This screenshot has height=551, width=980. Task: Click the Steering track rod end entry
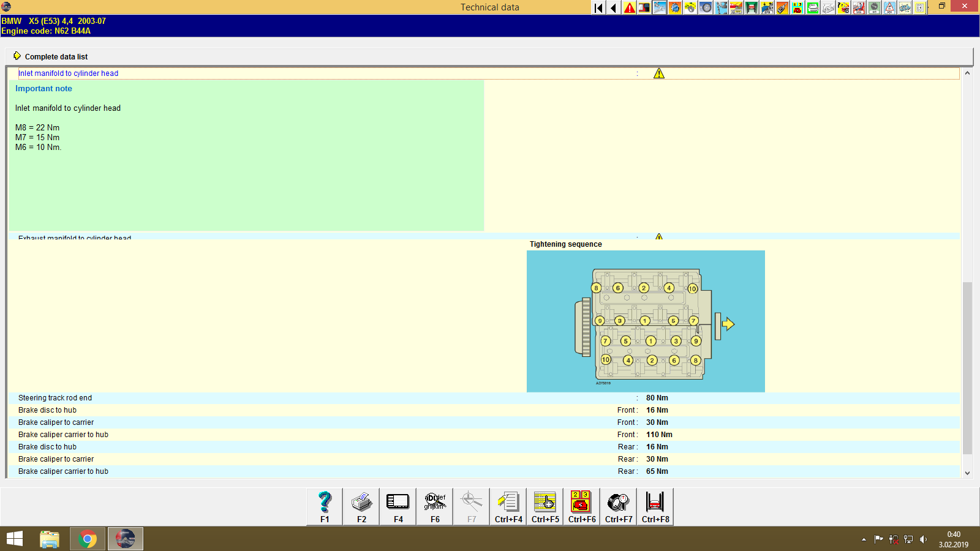[55, 397]
